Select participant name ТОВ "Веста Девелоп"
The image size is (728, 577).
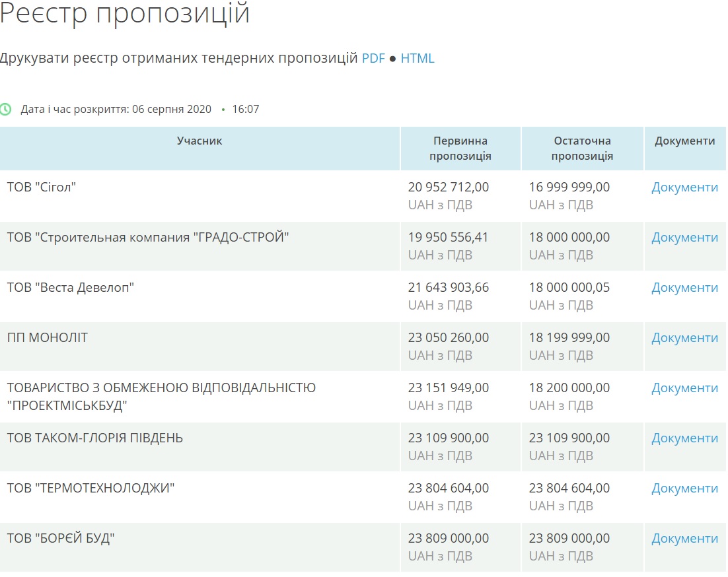pyautogui.click(x=71, y=288)
